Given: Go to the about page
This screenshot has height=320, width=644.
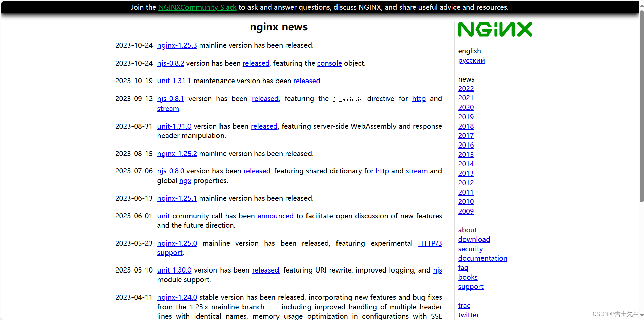Looking at the screenshot, I should [x=467, y=230].
